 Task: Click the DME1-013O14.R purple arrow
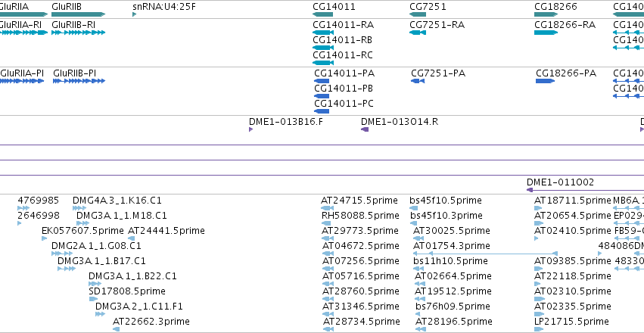[x=365, y=129]
